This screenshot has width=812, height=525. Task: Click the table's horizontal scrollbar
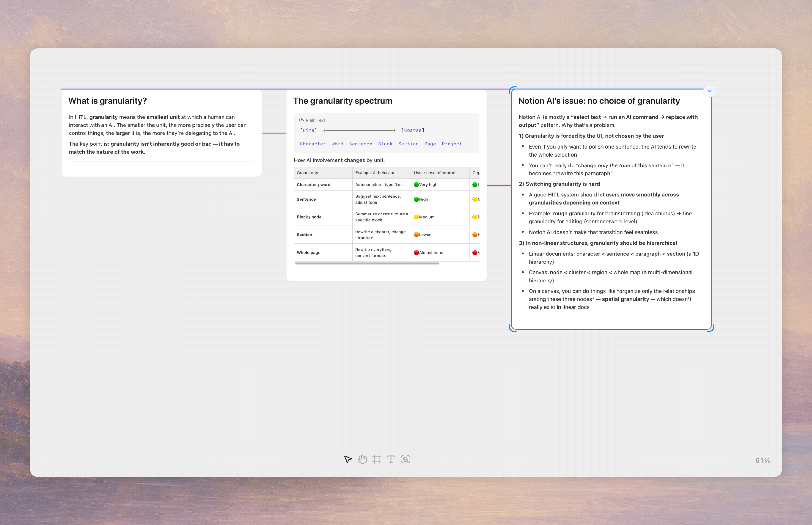point(367,263)
